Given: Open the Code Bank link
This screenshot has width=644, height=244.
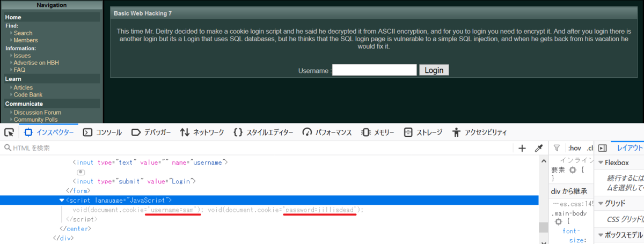Looking at the screenshot, I should click(27, 94).
